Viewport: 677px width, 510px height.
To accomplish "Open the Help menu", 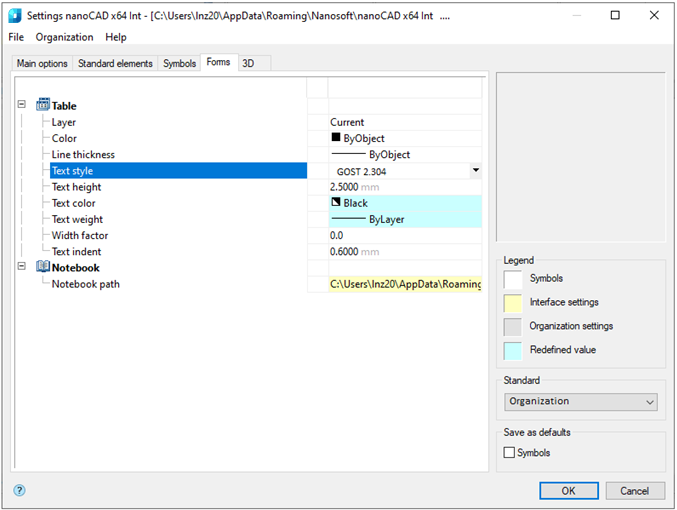I will (116, 37).
